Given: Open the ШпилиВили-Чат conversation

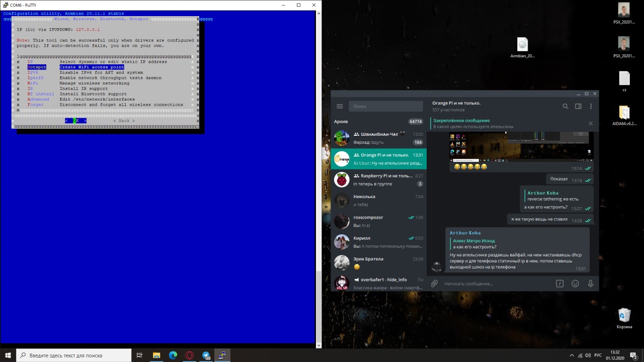Looking at the screenshot, I should coord(379,138).
